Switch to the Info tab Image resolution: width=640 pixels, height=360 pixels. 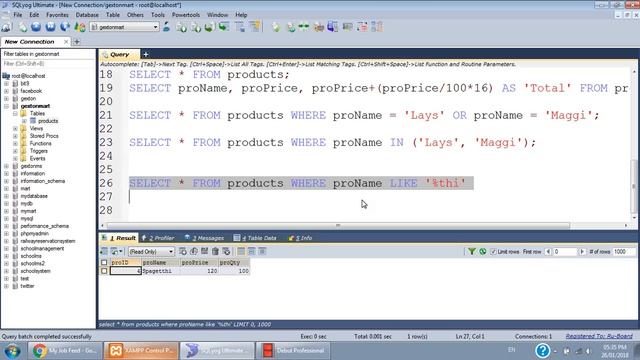(x=300, y=238)
